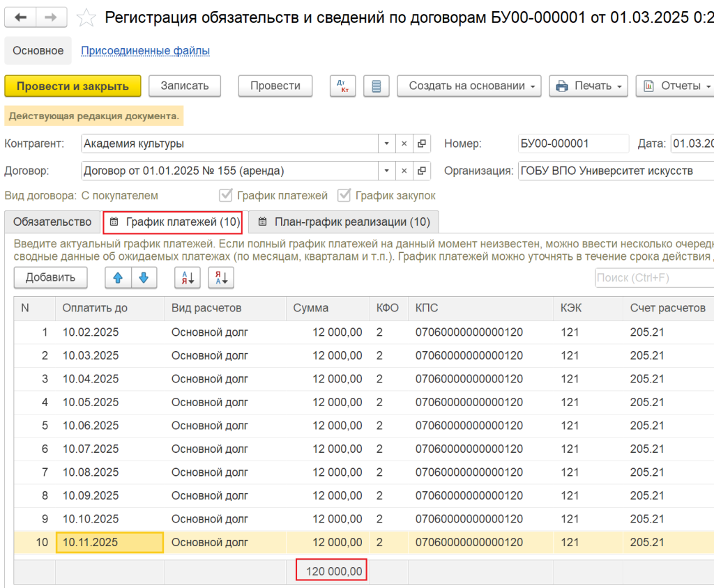This screenshot has width=714, height=588.
Task: Click the Оплатить до column header
Action: tap(109, 308)
